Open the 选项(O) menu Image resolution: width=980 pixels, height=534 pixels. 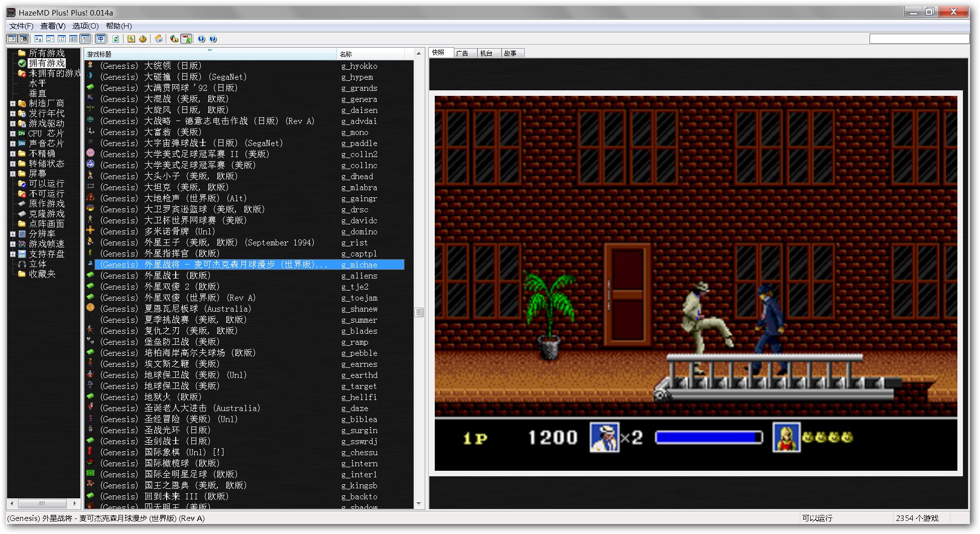coord(85,26)
